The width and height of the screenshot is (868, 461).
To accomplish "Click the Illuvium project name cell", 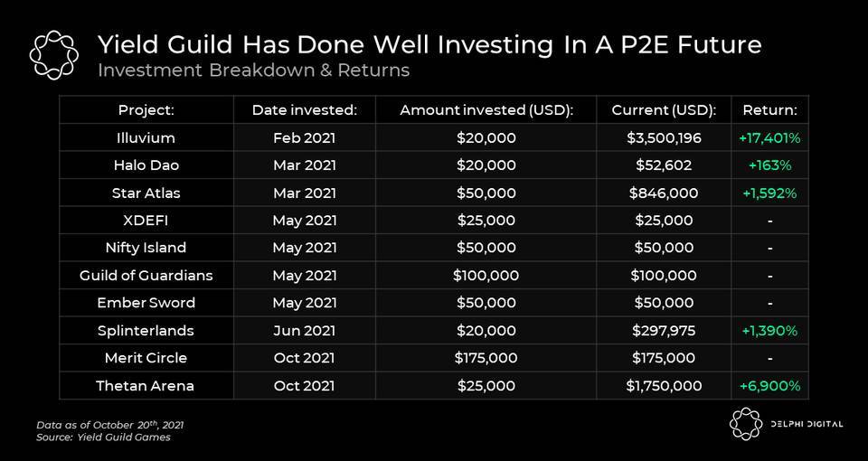I will [x=146, y=138].
